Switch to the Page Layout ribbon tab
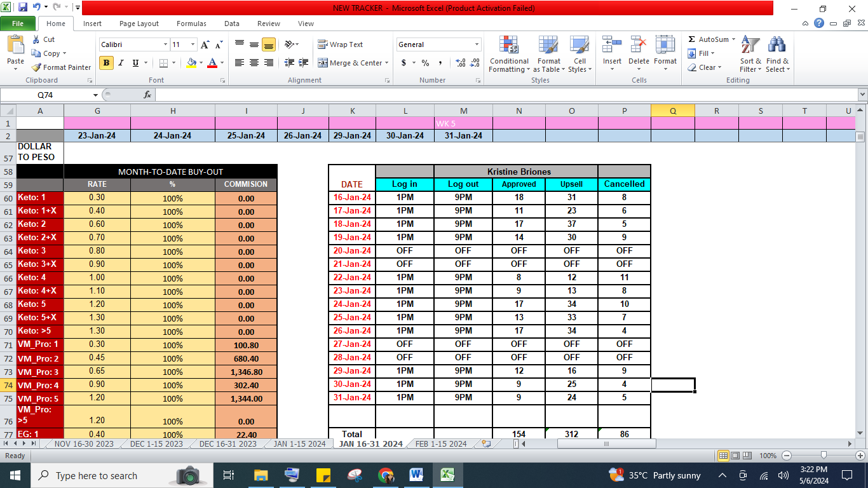The height and width of the screenshot is (488, 868). tap(139, 24)
